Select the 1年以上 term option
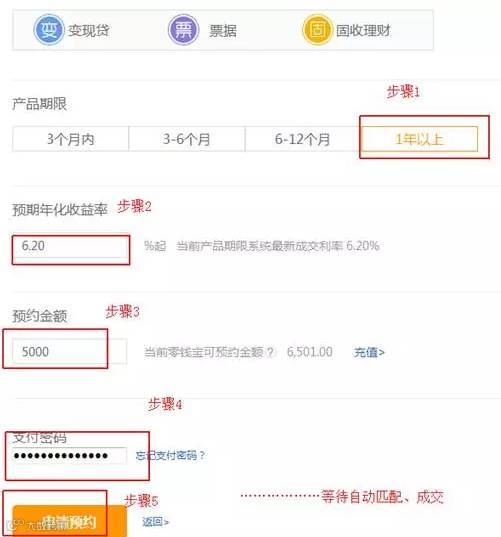 point(419,139)
